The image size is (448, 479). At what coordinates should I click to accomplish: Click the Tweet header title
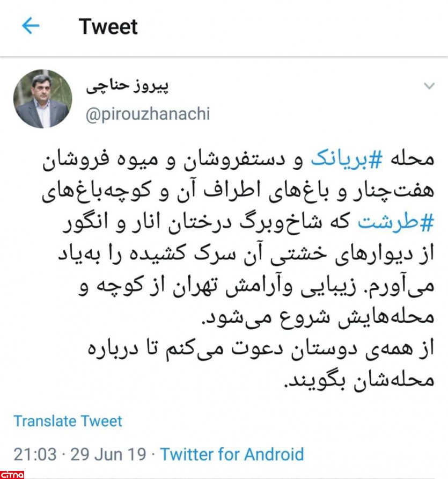pos(108,26)
